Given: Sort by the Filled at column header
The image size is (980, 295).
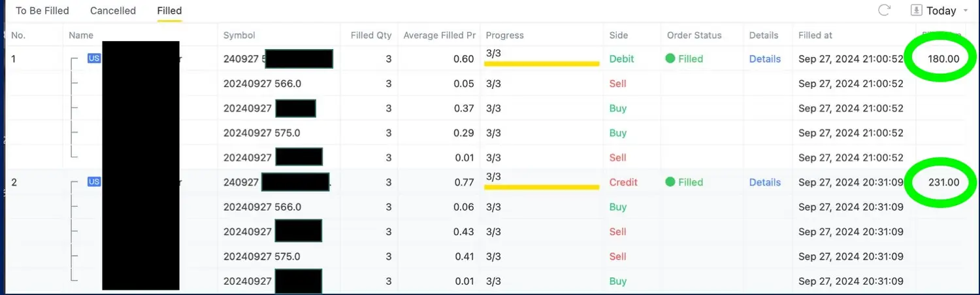Looking at the screenshot, I should [815, 35].
